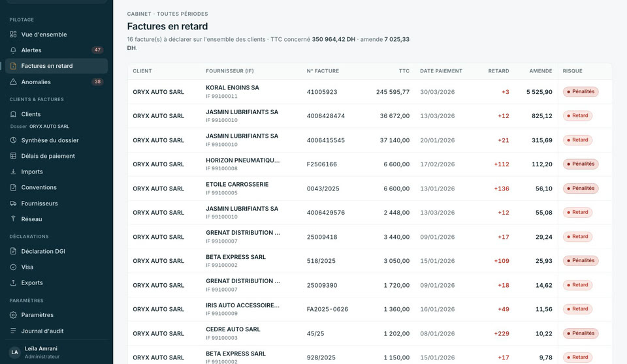Click the Factures en retard document icon
The height and width of the screenshot is (364, 627).
(13, 66)
